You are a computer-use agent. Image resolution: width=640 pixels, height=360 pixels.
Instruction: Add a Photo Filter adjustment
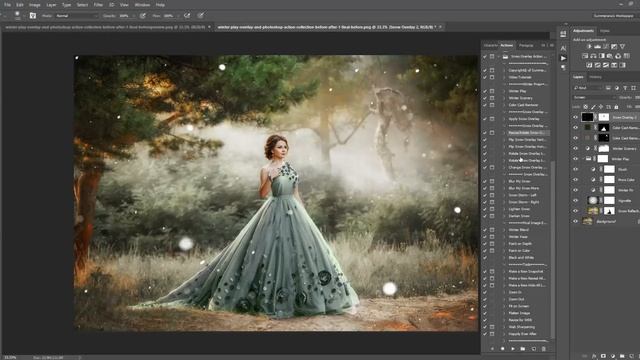point(610,56)
